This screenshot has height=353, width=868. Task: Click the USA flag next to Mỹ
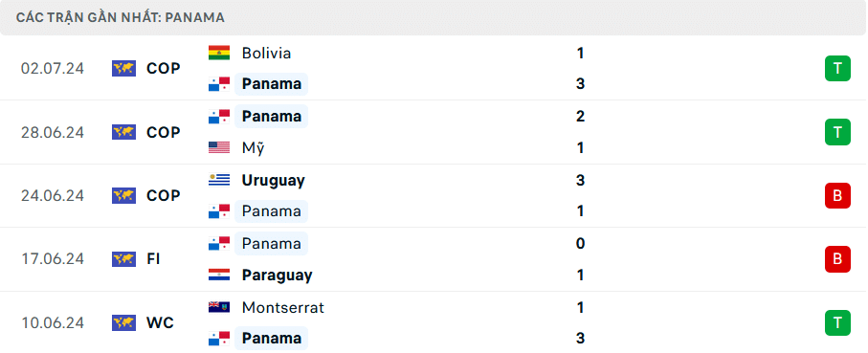tap(218, 147)
